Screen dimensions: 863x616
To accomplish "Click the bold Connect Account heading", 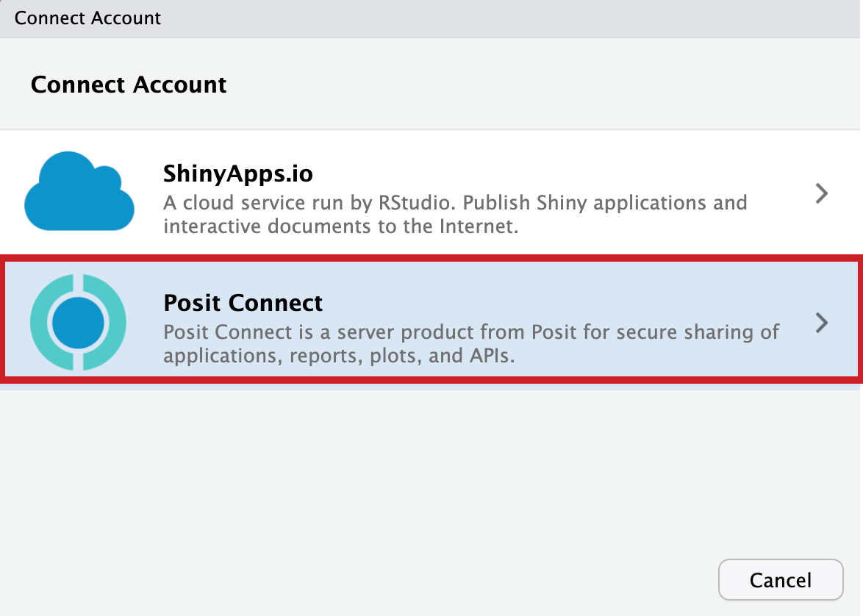I will point(129,85).
